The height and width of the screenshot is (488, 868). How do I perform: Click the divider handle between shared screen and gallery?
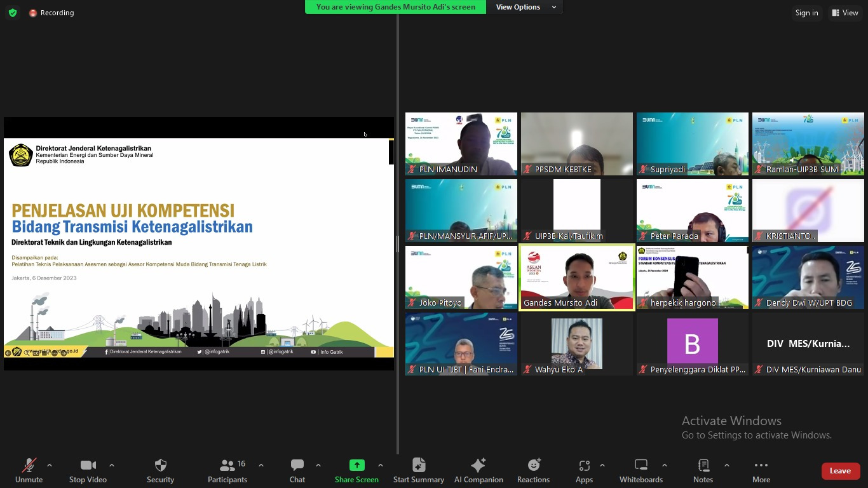coord(398,243)
